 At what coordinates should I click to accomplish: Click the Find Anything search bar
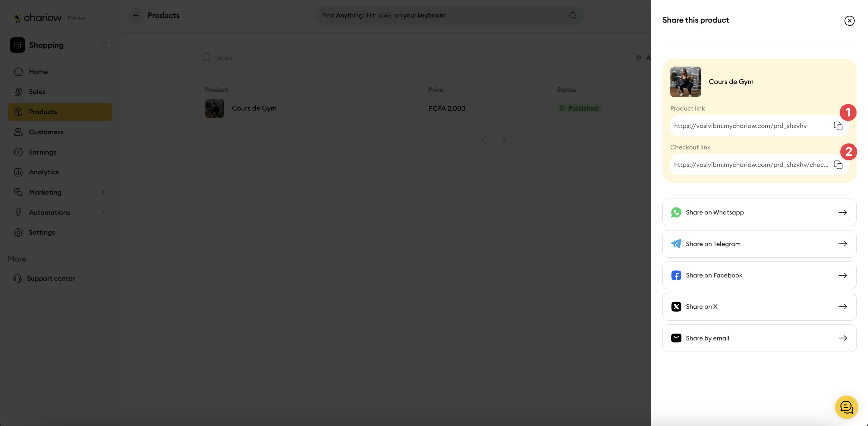point(449,15)
